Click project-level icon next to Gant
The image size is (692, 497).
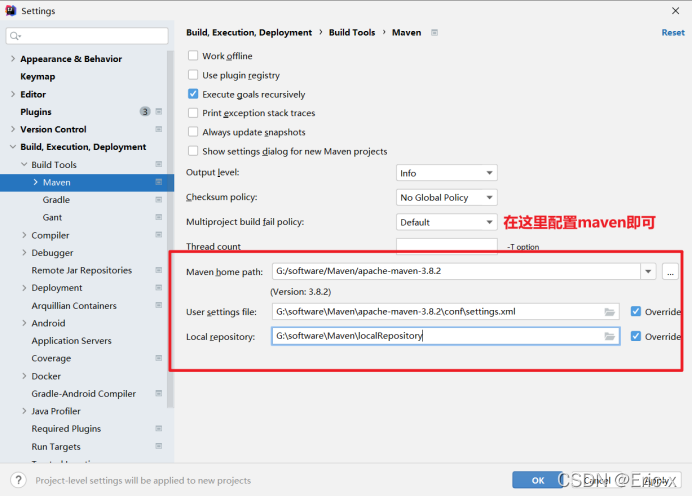tap(159, 217)
